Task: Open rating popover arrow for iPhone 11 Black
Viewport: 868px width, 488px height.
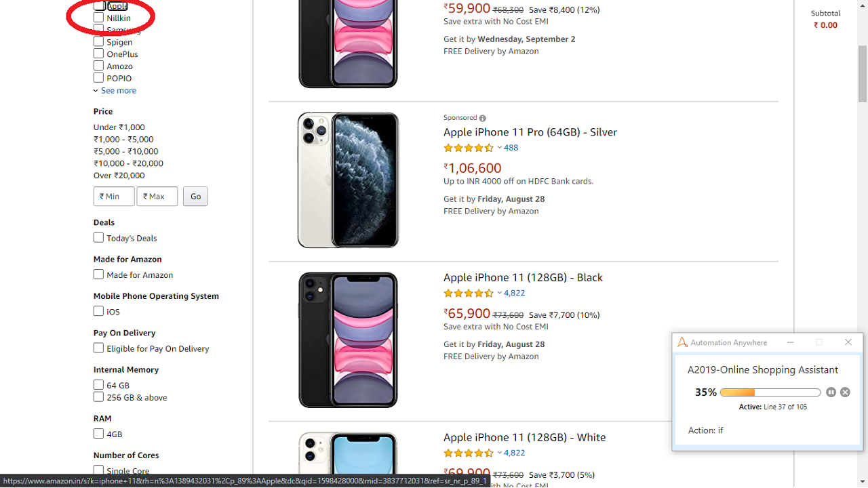Action: pyautogui.click(x=500, y=293)
